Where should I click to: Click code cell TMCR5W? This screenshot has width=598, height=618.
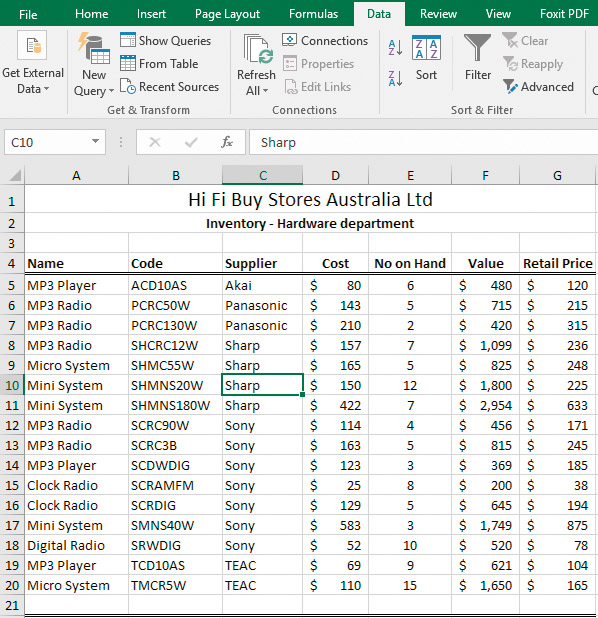pyautogui.click(x=175, y=585)
